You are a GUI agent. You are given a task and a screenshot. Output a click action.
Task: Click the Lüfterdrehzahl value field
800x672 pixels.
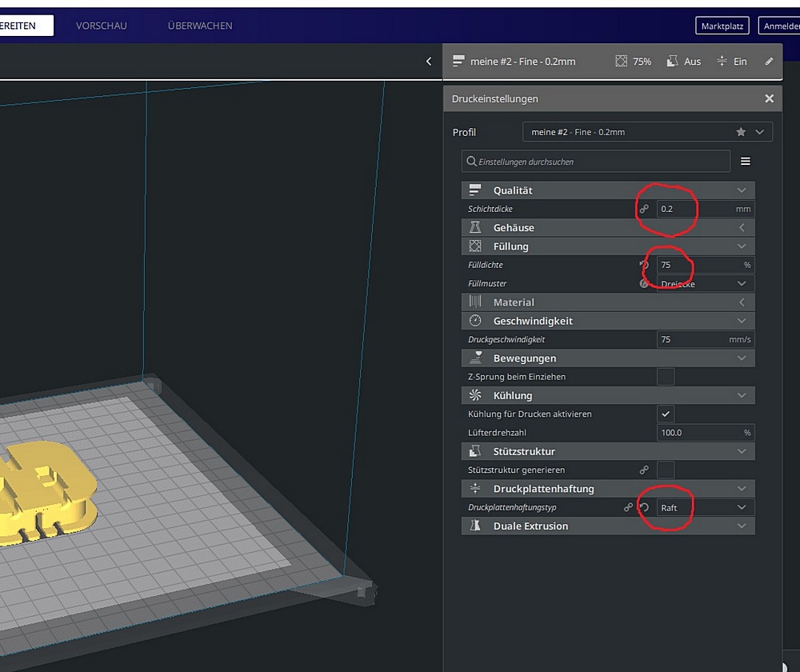point(706,432)
